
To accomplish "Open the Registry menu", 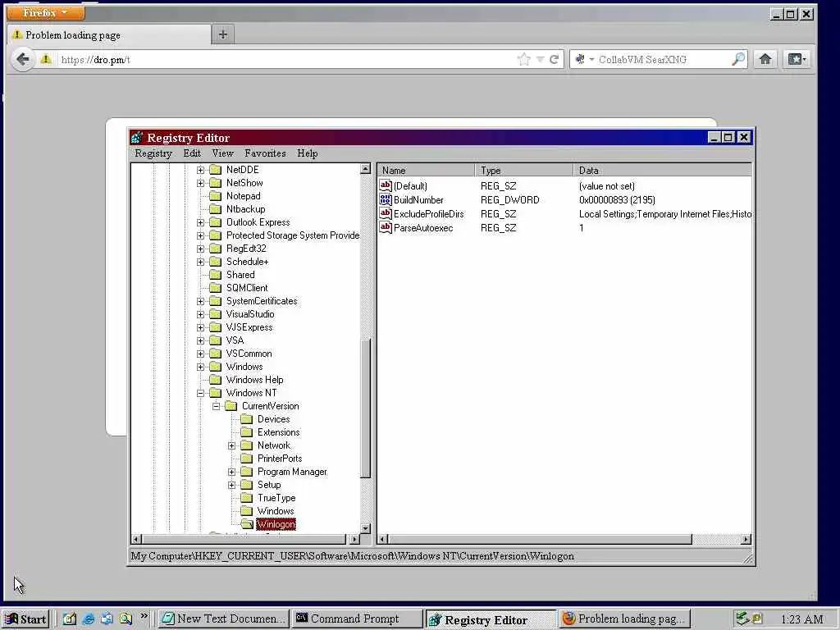I will 153,153.
